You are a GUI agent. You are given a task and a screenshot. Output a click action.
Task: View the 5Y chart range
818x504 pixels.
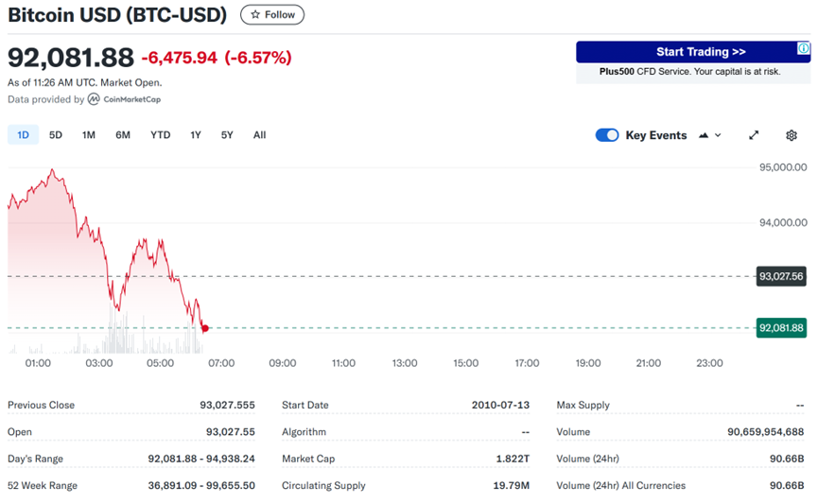point(227,135)
